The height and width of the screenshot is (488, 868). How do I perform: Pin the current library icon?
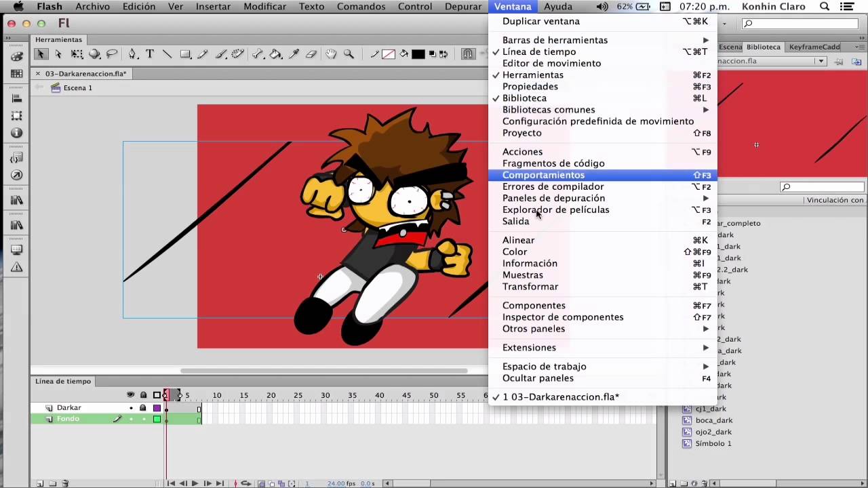click(x=839, y=62)
